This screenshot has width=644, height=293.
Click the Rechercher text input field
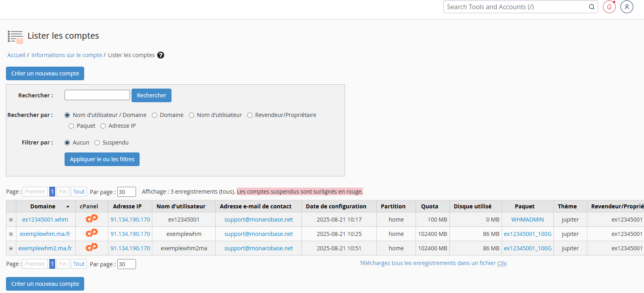(x=97, y=95)
